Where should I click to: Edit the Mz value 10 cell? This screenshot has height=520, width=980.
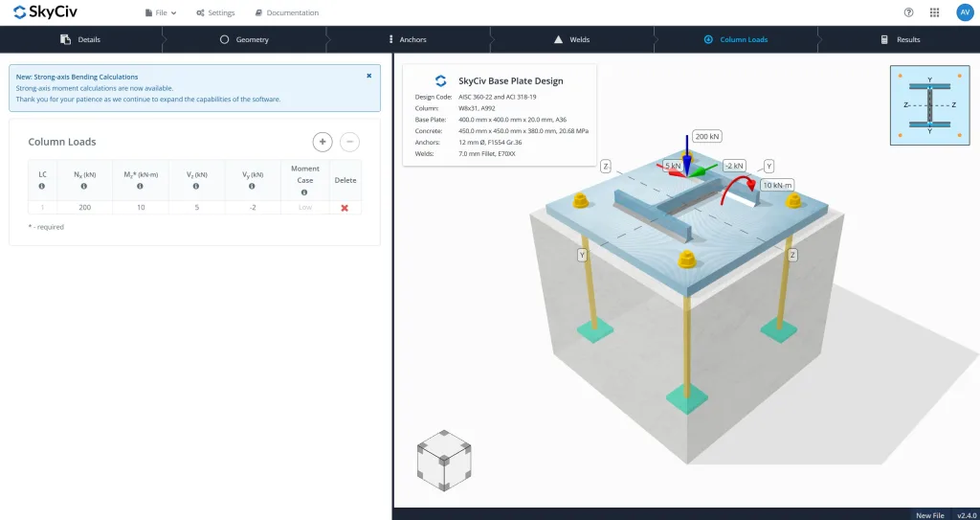141,207
